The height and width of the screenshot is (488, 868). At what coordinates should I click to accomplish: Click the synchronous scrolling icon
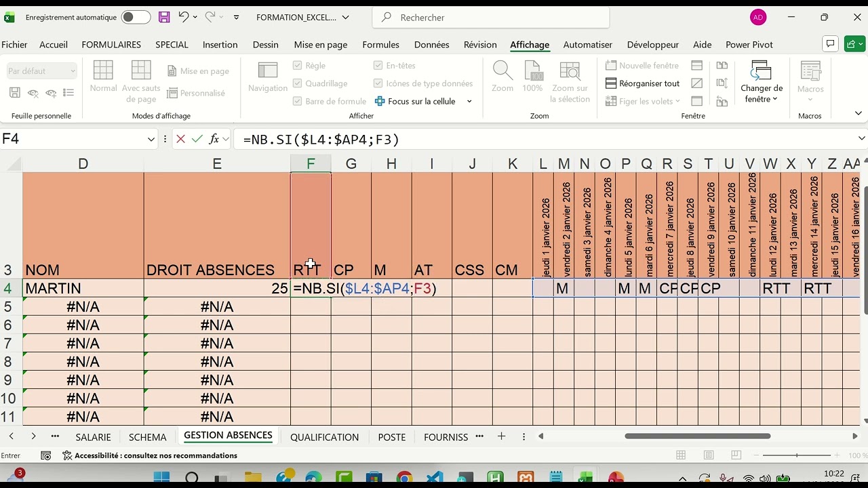pos(722,83)
